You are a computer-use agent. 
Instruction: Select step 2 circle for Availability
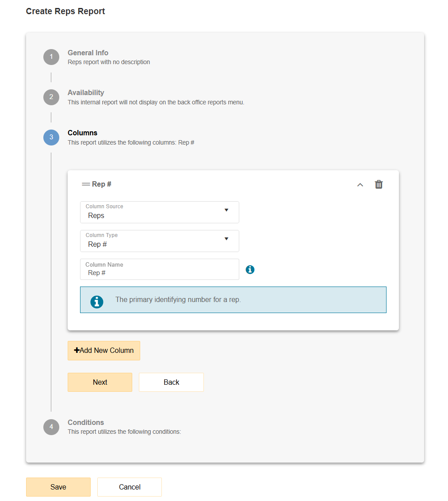(51, 97)
